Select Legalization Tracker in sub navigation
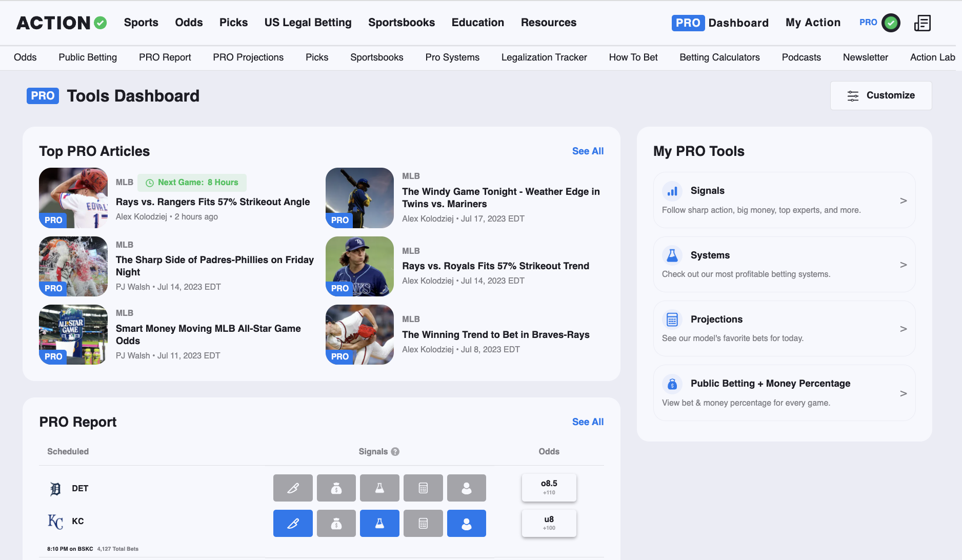Screen dimensions: 962x560 tap(544, 57)
